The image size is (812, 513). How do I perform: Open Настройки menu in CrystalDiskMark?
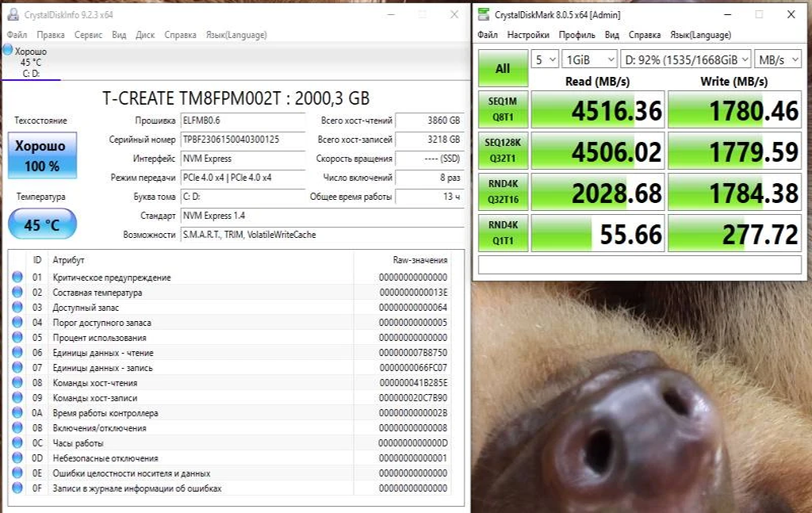528,35
